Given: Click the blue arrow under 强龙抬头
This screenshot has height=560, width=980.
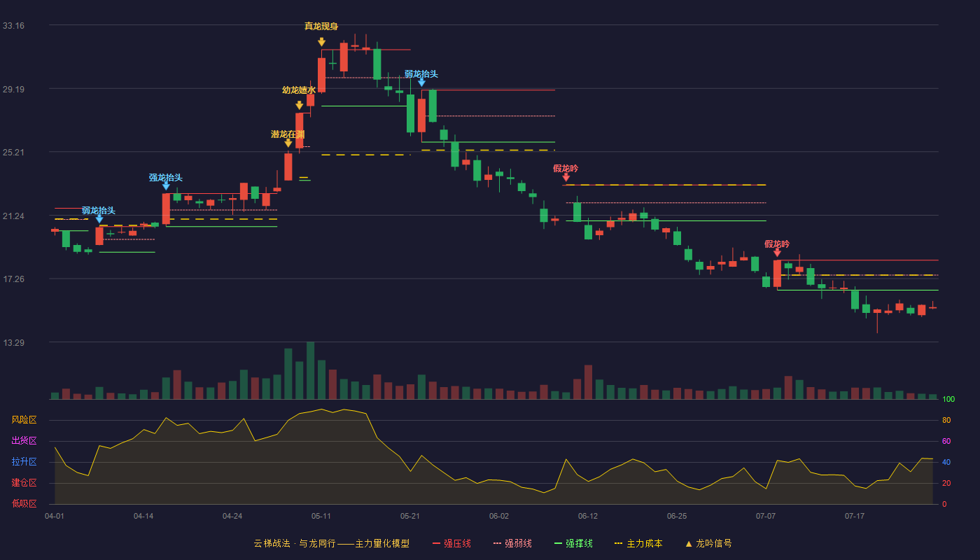Looking at the screenshot, I should (x=166, y=185).
